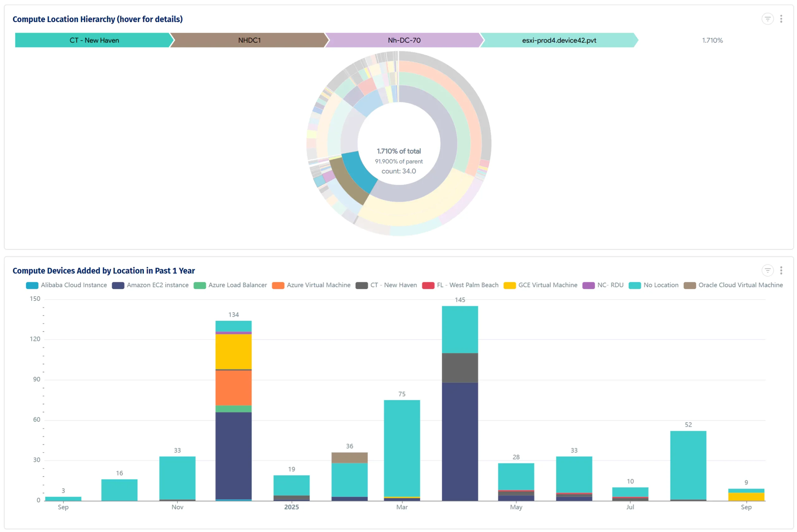
Task: Toggle Alibaba Cloud Instance legend series
Action: [73, 285]
